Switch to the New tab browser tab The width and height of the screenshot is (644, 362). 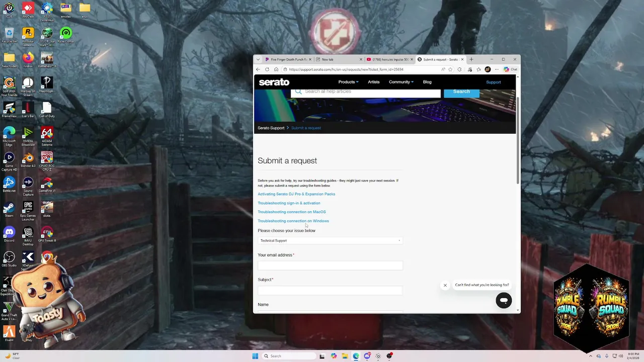340,59
